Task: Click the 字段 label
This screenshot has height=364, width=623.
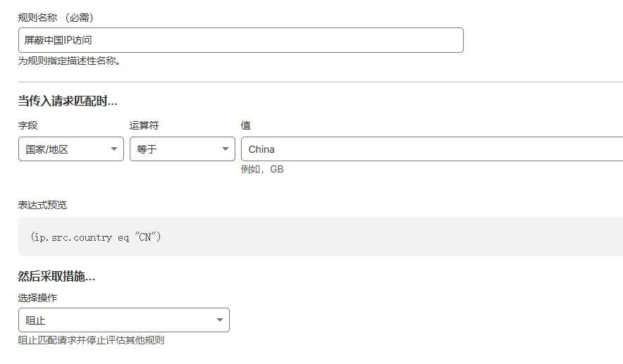Action: (x=27, y=125)
